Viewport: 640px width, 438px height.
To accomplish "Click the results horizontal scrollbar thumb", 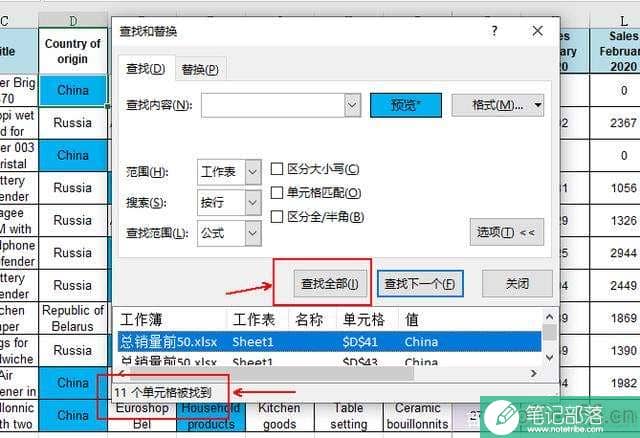I will 270,374.
